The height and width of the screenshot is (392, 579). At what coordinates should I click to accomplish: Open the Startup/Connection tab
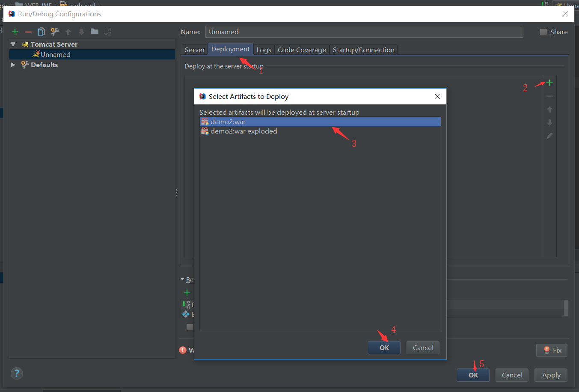(x=364, y=50)
